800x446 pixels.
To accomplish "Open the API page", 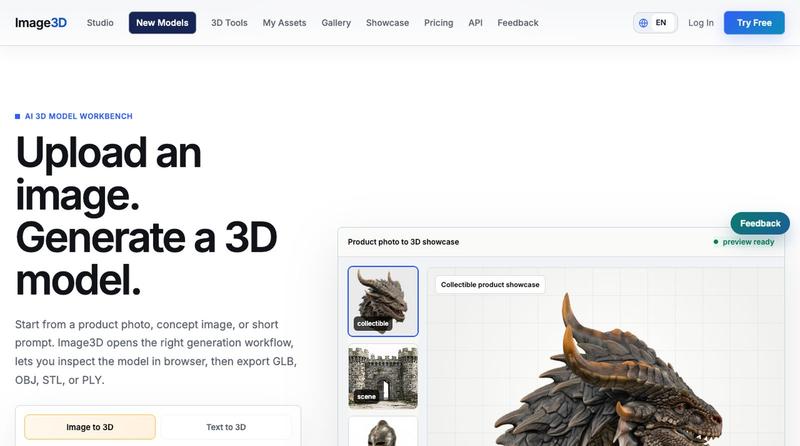I will [475, 23].
